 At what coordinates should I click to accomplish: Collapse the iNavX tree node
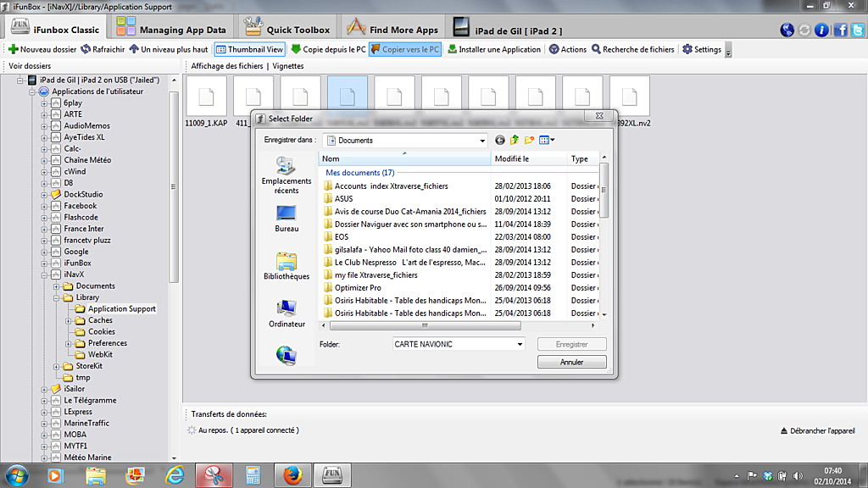44,274
